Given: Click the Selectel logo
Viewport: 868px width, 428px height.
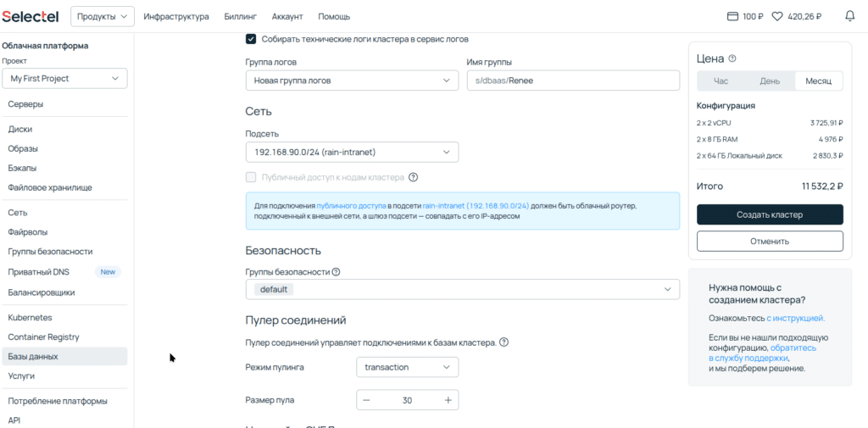Looking at the screenshot, I should point(31,16).
